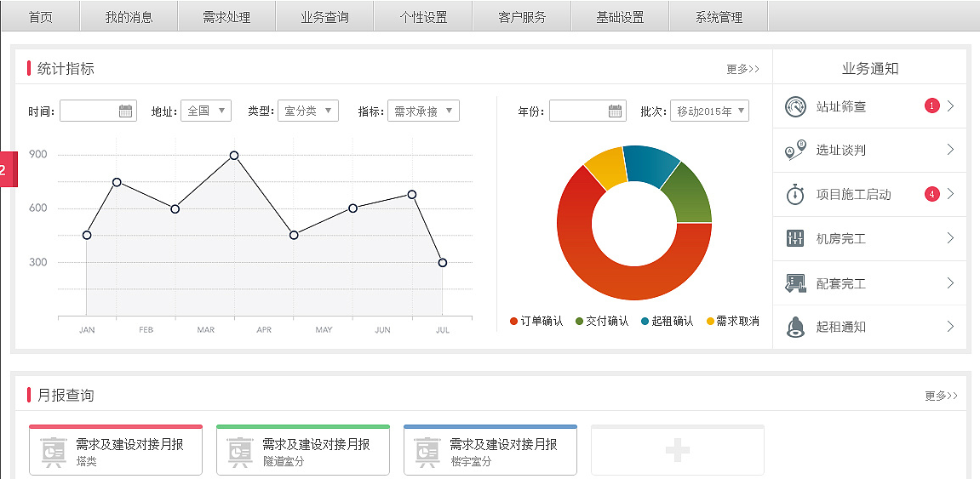Click the 机房完工 sliders icon
980x479 pixels.
tap(794, 238)
